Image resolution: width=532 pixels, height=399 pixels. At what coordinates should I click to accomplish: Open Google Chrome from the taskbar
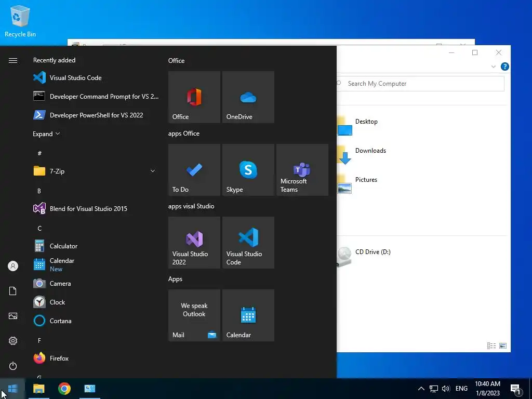point(64,389)
